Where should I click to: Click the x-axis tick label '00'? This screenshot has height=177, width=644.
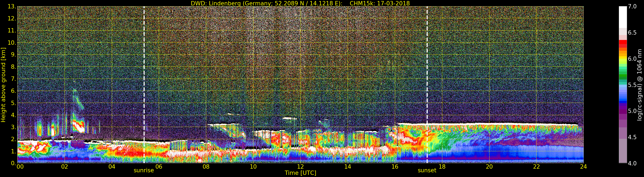tap(20, 166)
